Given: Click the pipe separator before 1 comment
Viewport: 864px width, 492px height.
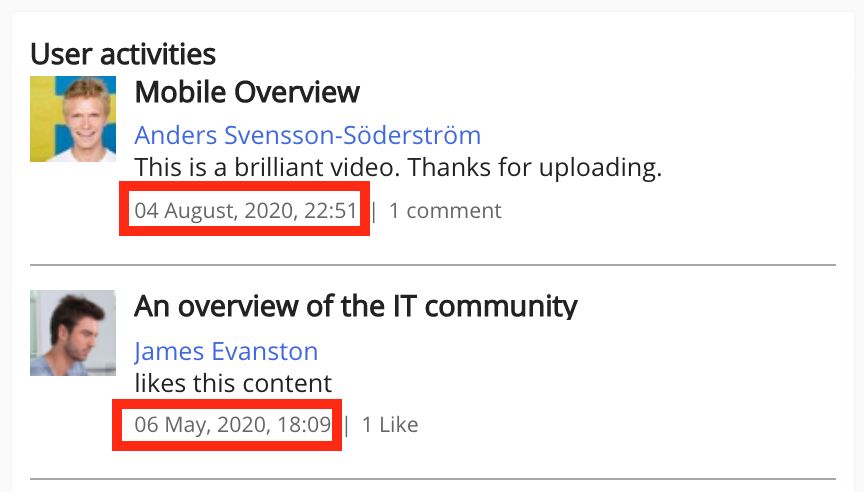Looking at the screenshot, I should coord(375,211).
